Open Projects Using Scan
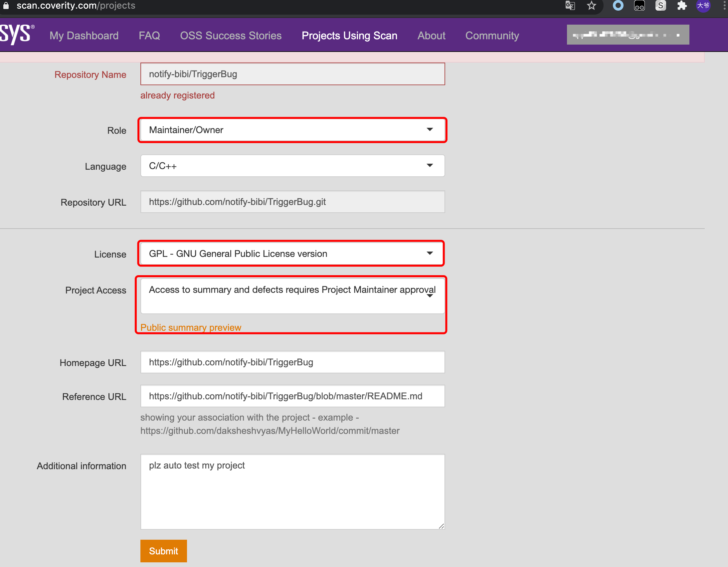The height and width of the screenshot is (567, 728). click(349, 35)
